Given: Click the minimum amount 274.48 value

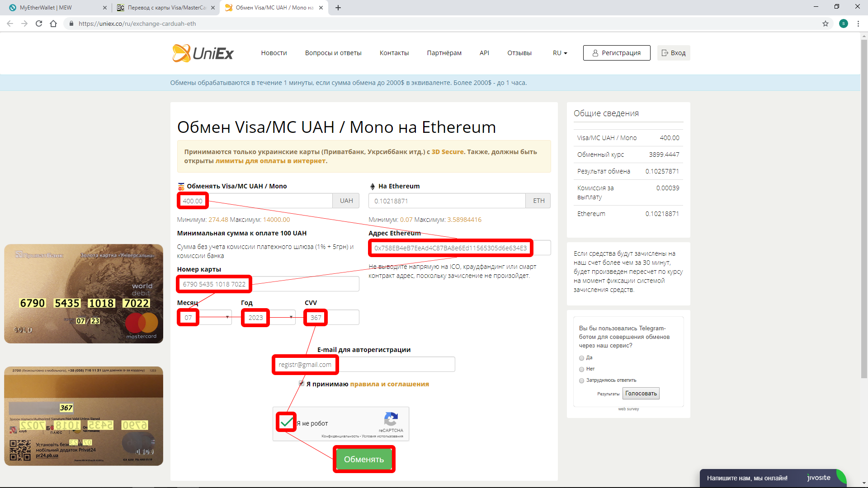Looking at the screenshot, I should [218, 220].
